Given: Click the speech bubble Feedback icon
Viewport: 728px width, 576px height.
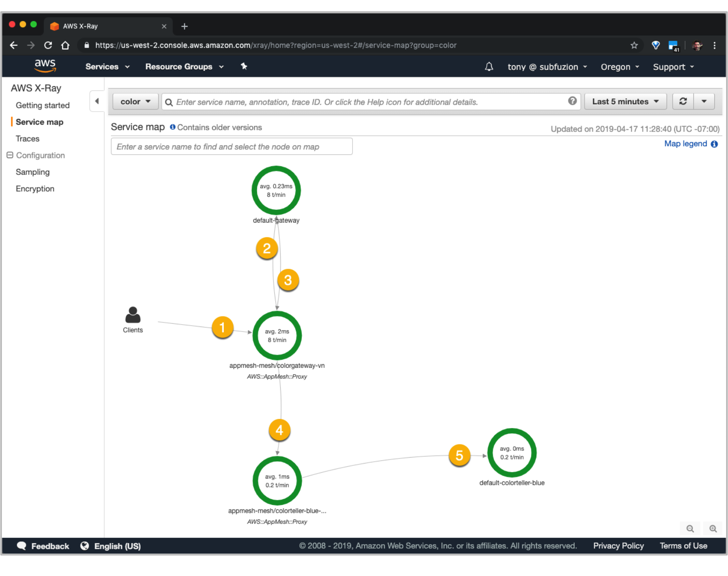Looking at the screenshot, I should point(21,545).
